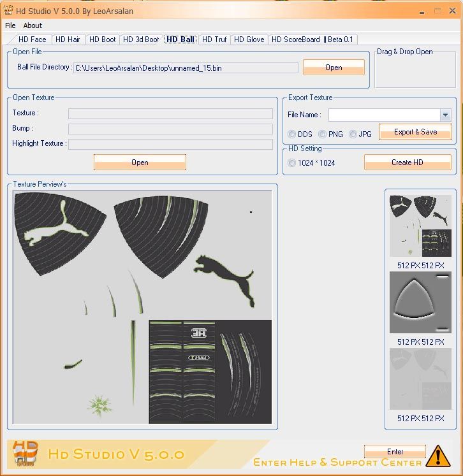
Task: Select the gray bump map thumbnail
Action: click(x=420, y=303)
